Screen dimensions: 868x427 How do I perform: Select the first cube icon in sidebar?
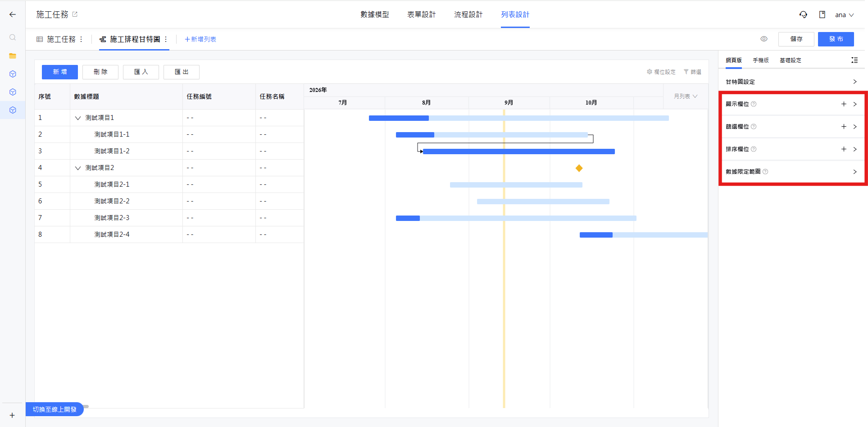pyautogui.click(x=13, y=74)
